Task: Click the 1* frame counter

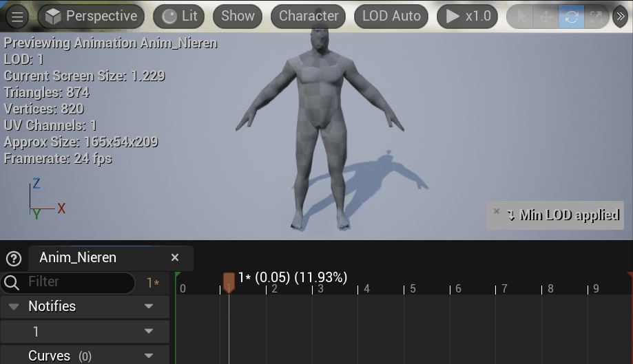Action: coord(153,283)
